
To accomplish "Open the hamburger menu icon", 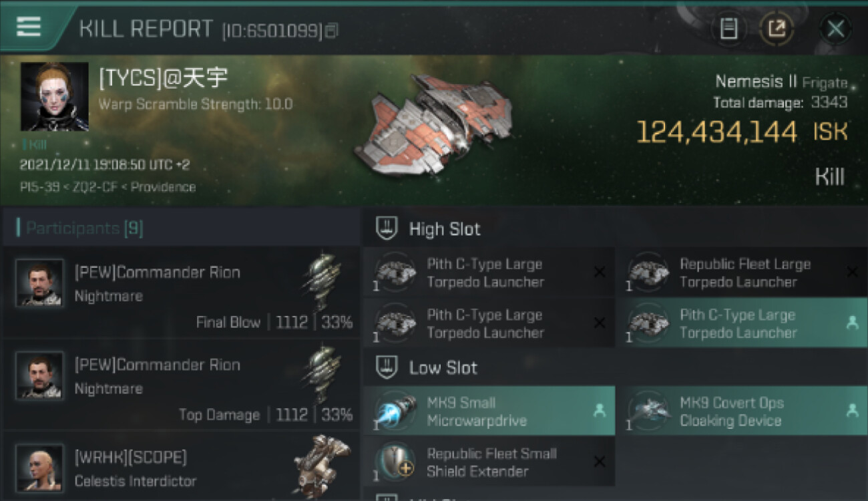I will pyautogui.click(x=28, y=27).
